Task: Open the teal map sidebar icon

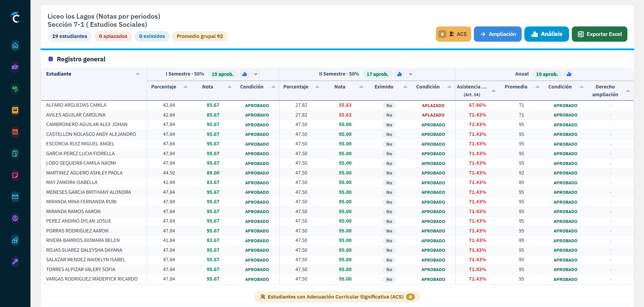Action: click(x=15, y=153)
